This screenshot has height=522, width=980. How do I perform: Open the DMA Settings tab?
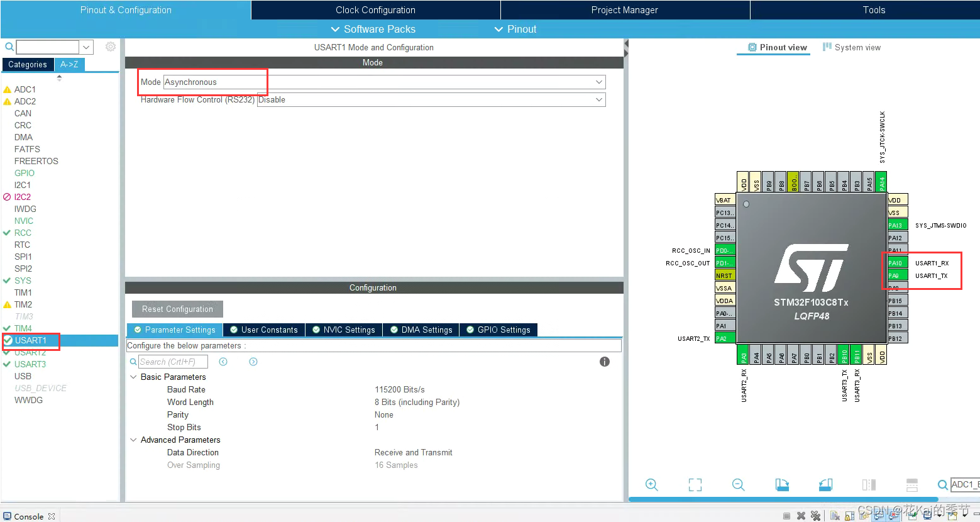click(421, 330)
